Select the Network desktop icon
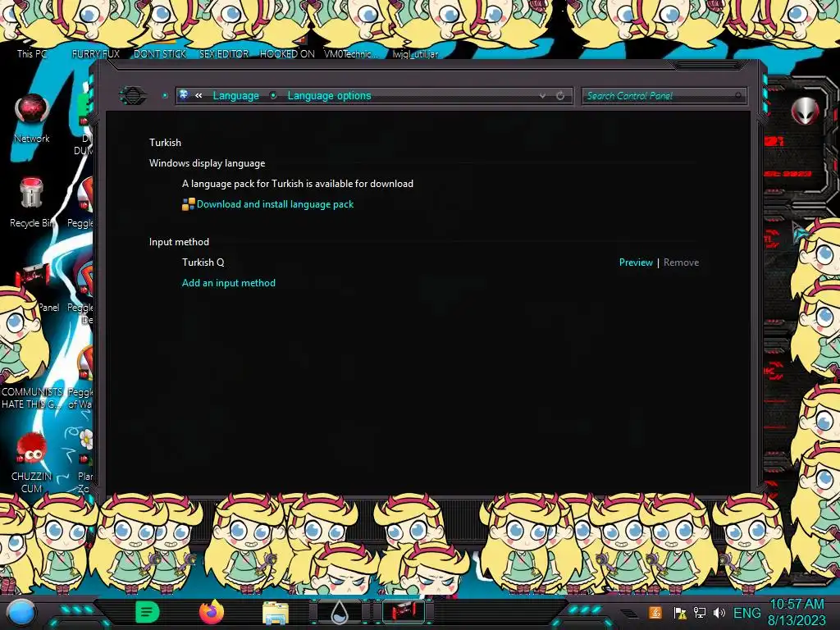The width and height of the screenshot is (840, 630). 32,118
